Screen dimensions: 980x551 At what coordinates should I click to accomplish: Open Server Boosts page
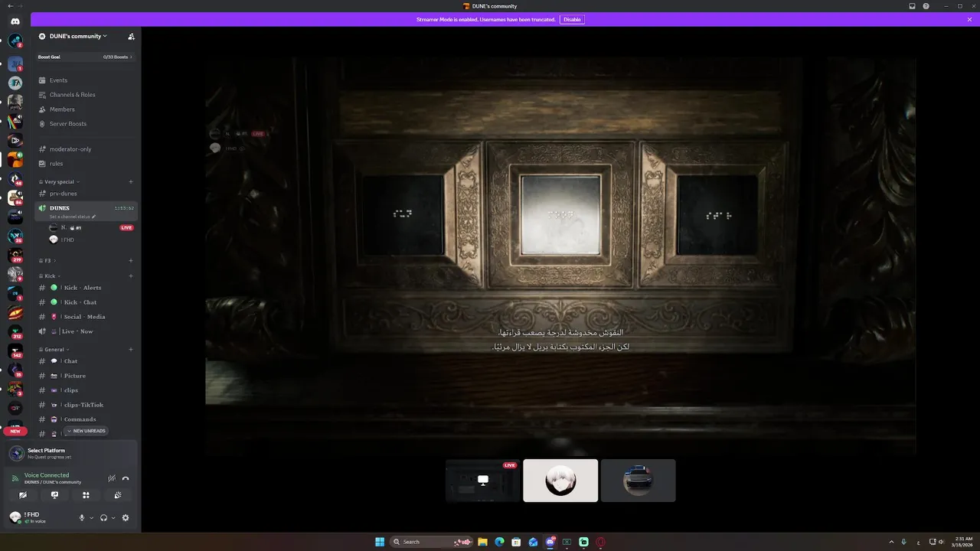coord(86,124)
